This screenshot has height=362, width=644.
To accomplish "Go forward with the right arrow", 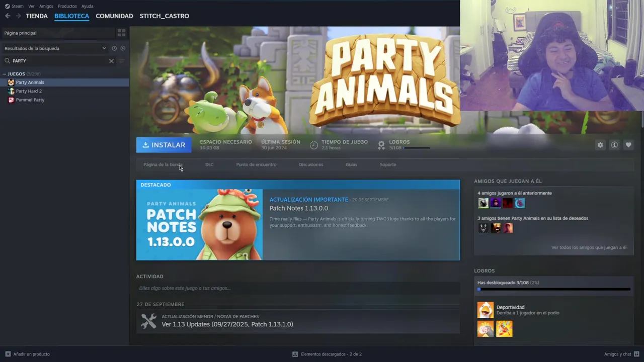I will [x=19, y=16].
